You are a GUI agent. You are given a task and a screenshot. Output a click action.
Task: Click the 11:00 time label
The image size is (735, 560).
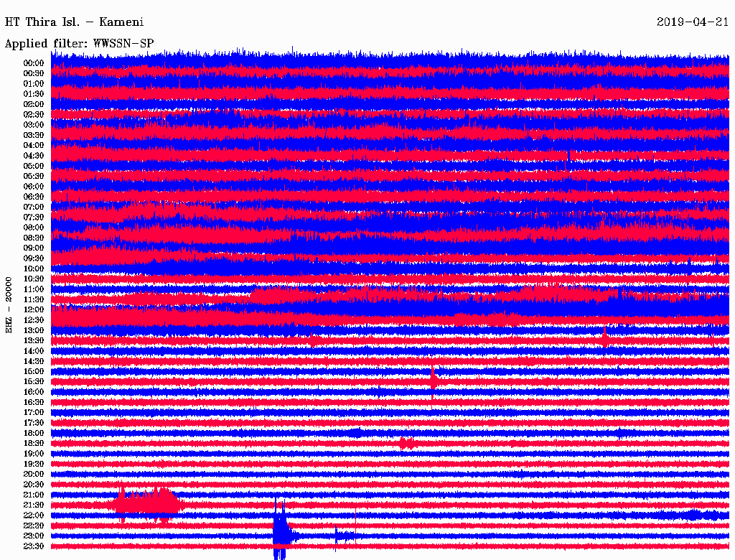point(34,289)
